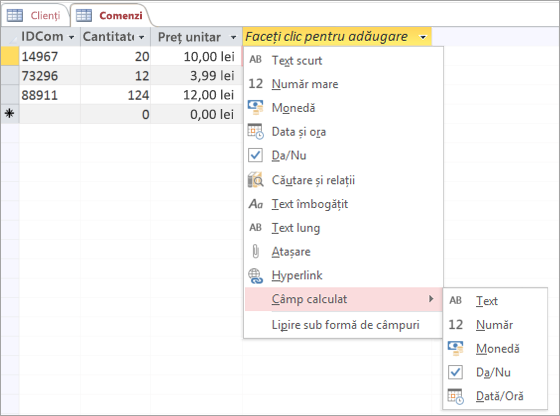Image resolution: width=560 pixels, height=416 pixels.
Task: Choose Atașare field type
Action: [343, 252]
